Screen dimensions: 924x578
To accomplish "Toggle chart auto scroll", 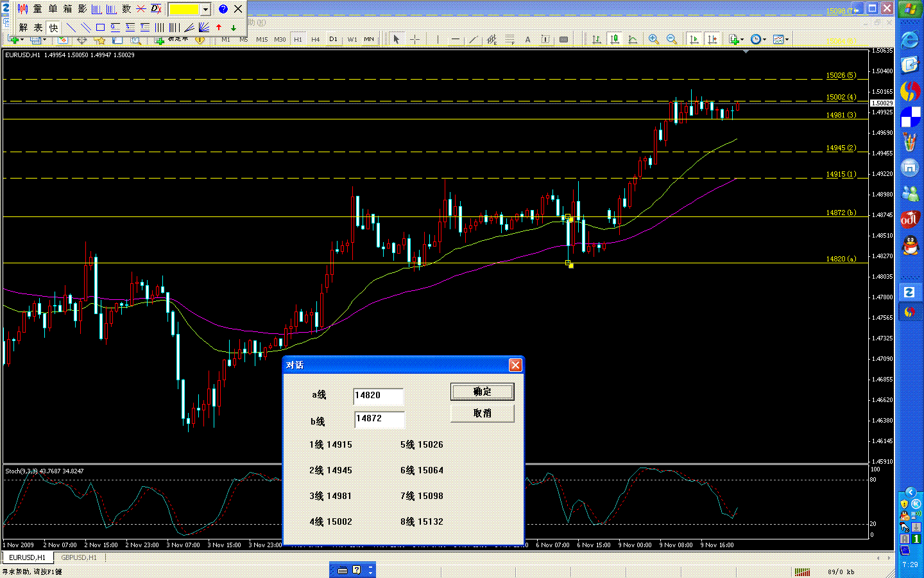I will click(x=694, y=40).
